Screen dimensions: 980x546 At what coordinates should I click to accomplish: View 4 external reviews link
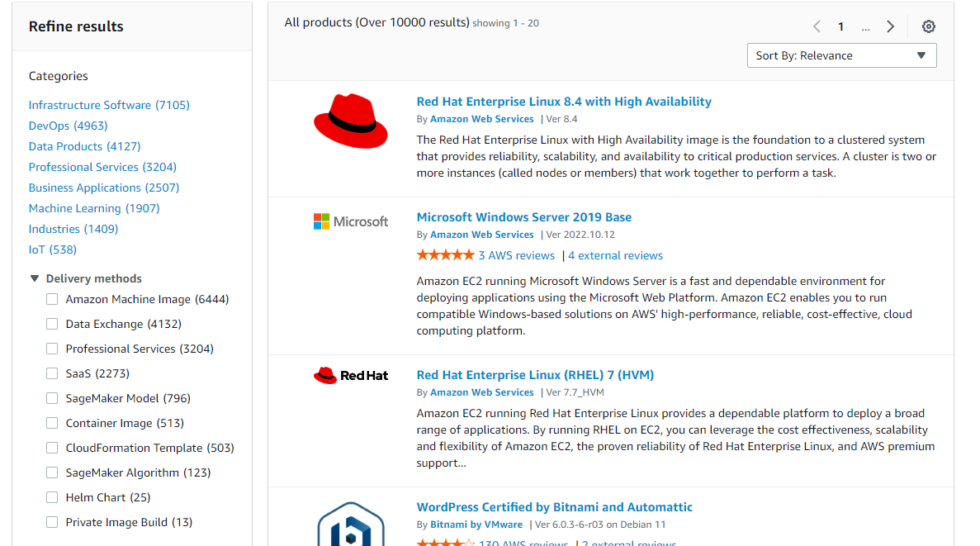(x=615, y=255)
